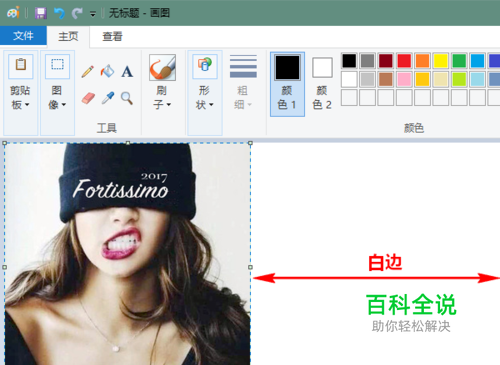Open the Customize Quick Access Toolbar dropdown
This screenshot has height=365, width=500.
pyautogui.click(x=93, y=14)
